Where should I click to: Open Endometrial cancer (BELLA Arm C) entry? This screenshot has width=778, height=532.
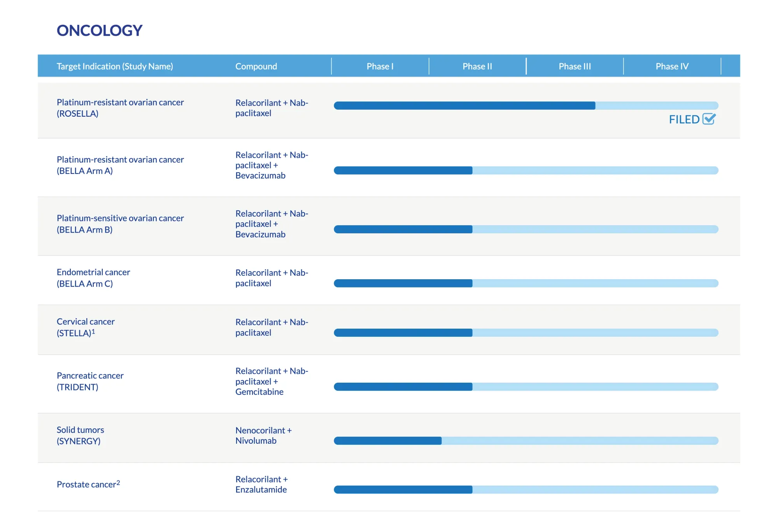click(x=93, y=278)
